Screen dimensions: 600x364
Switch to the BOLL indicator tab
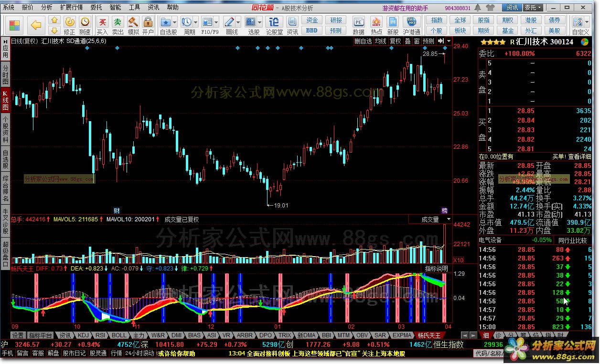[x=119, y=335]
